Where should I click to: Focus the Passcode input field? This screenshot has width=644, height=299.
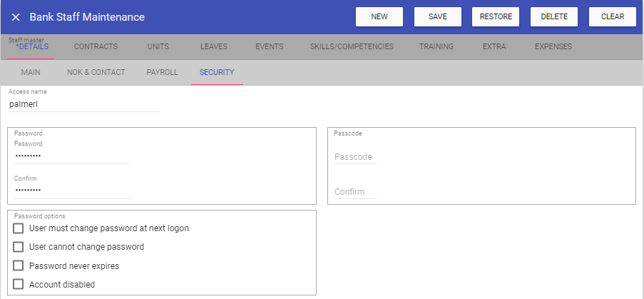click(355, 157)
